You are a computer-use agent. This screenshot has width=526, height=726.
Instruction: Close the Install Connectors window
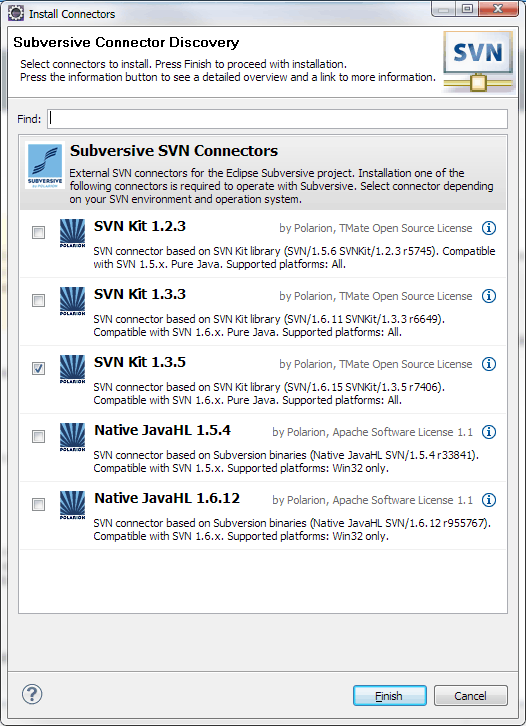click(499, 9)
